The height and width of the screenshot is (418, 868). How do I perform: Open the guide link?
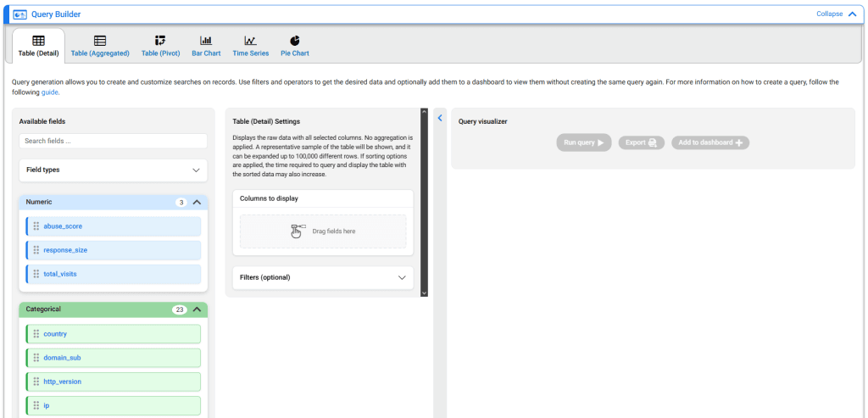pyautogui.click(x=49, y=92)
